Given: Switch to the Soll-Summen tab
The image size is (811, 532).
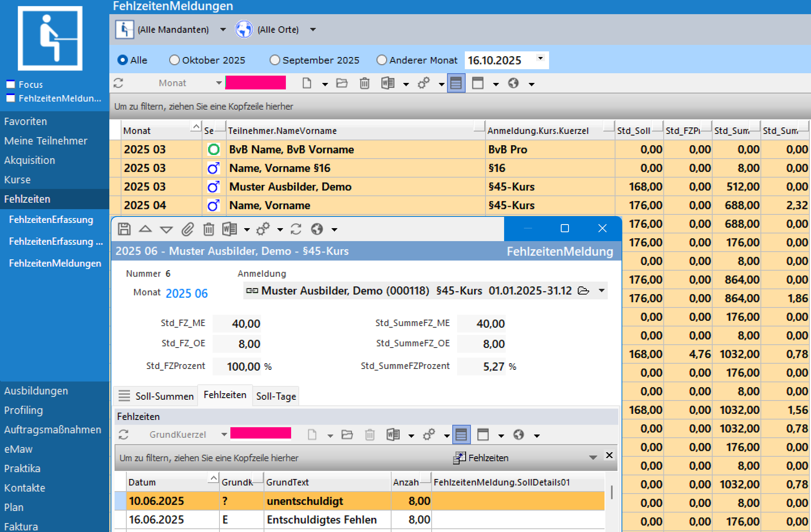Looking at the screenshot, I should 164,396.
